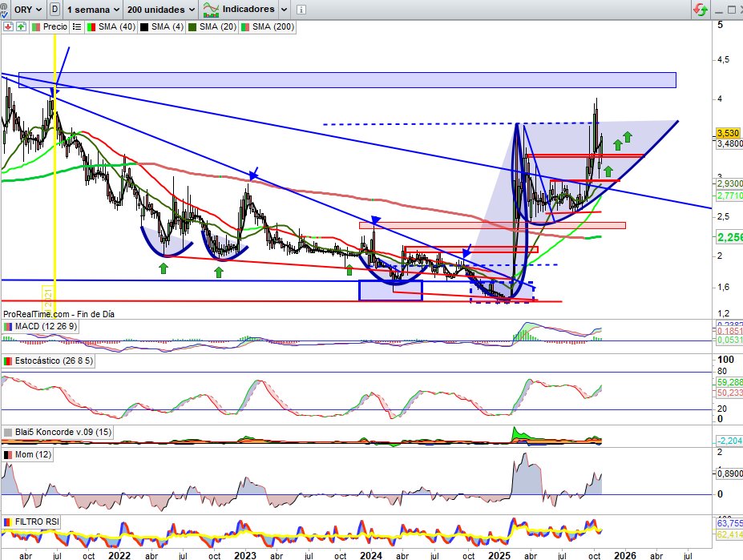Click ProRealTime.com - Fin de Día text
This screenshot has height=560, width=743.
click(59, 314)
